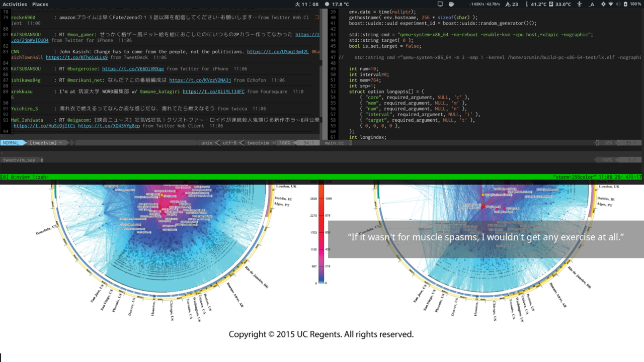This screenshot has width=644, height=362.
Task: Open the Activities overview
Action: [15, 4]
